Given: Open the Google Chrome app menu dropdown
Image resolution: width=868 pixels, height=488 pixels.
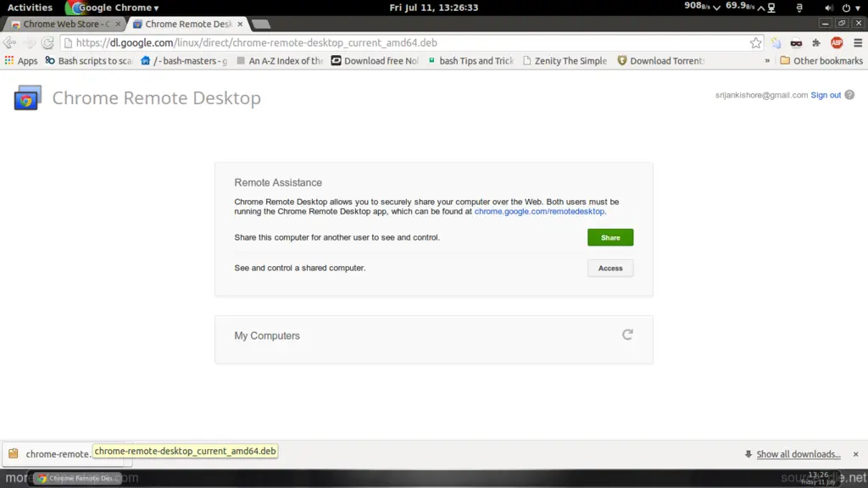Looking at the screenshot, I should point(112,8).
